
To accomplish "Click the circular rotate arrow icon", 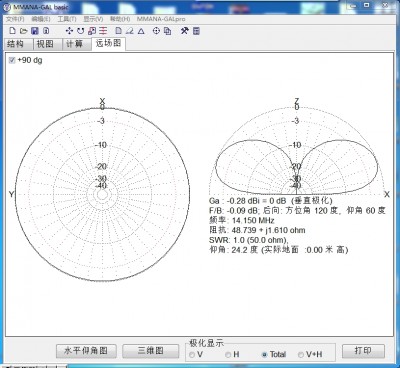I will pos(80,31).
